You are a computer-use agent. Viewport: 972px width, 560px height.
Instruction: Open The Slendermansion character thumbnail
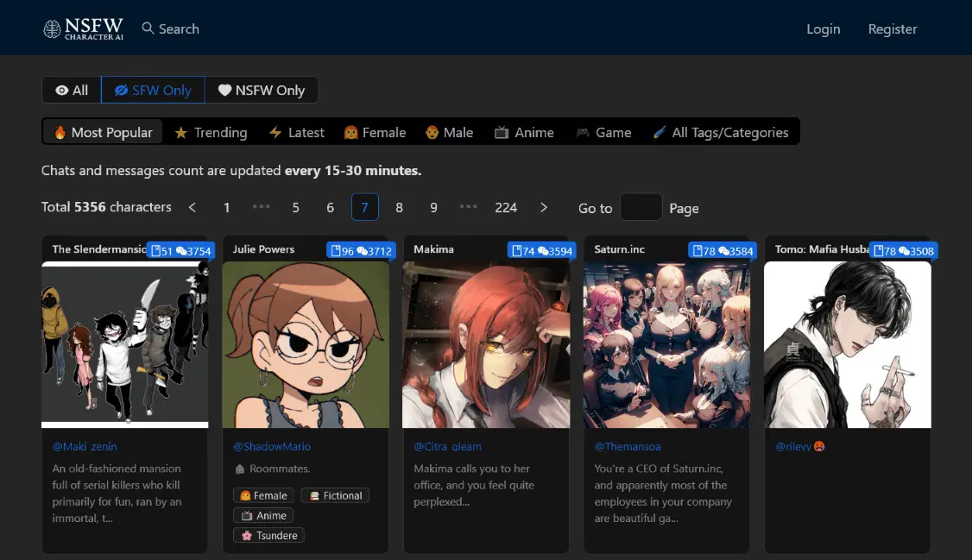(x=124, y=344)
